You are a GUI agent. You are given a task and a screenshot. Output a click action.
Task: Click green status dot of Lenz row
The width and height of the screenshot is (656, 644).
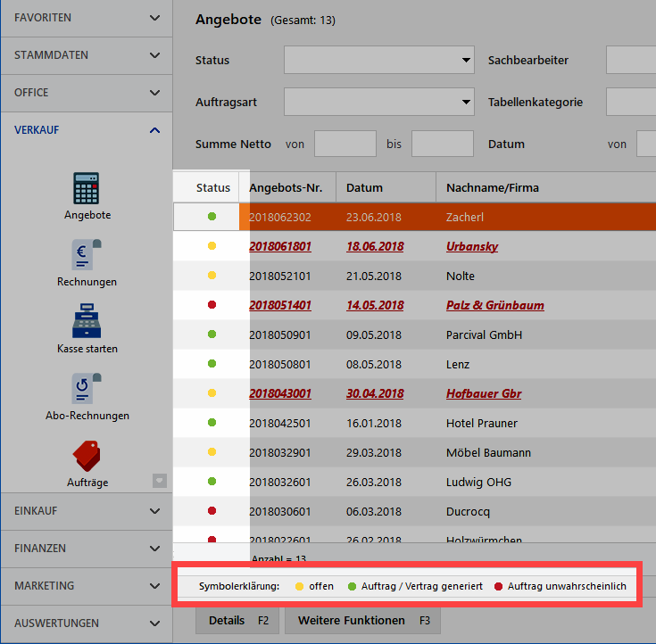[212, 364]
